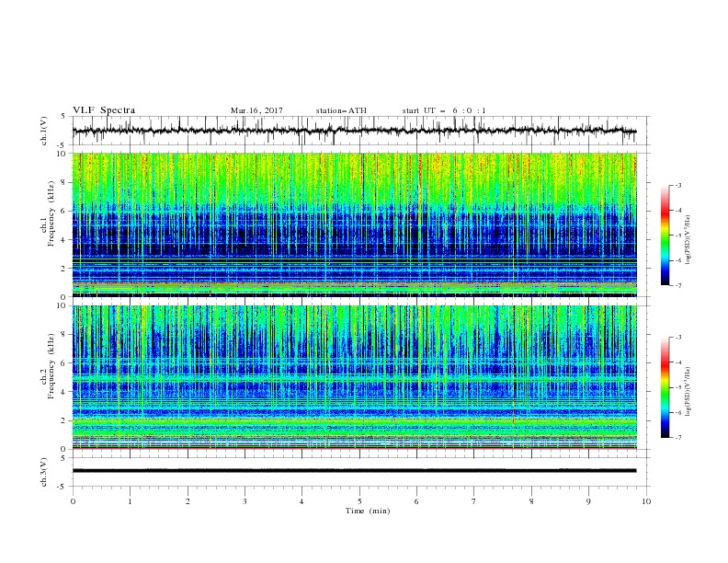This screenshot has width=728, height=563.
Task: Click the ch.2 color scale bar
Action: tap(665, 387)
